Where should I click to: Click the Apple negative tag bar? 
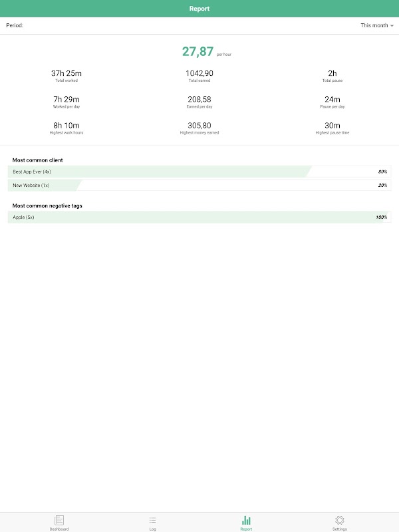tap(199, 217)
